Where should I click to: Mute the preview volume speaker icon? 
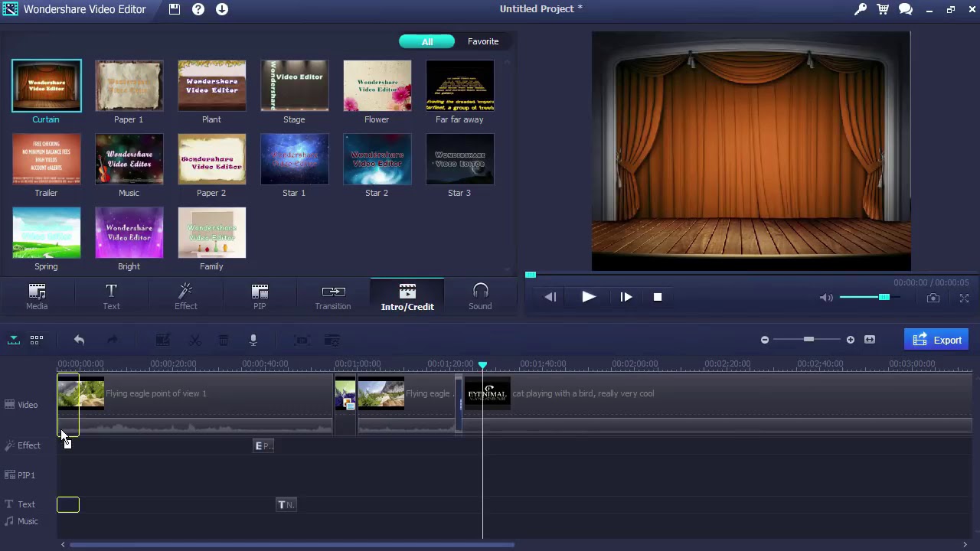[826, 298]
